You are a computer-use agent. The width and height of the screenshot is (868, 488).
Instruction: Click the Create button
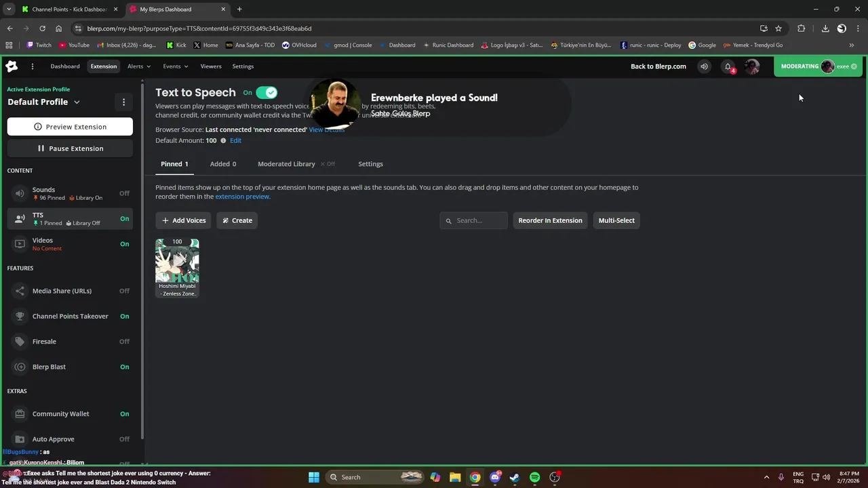click(237, 220)
